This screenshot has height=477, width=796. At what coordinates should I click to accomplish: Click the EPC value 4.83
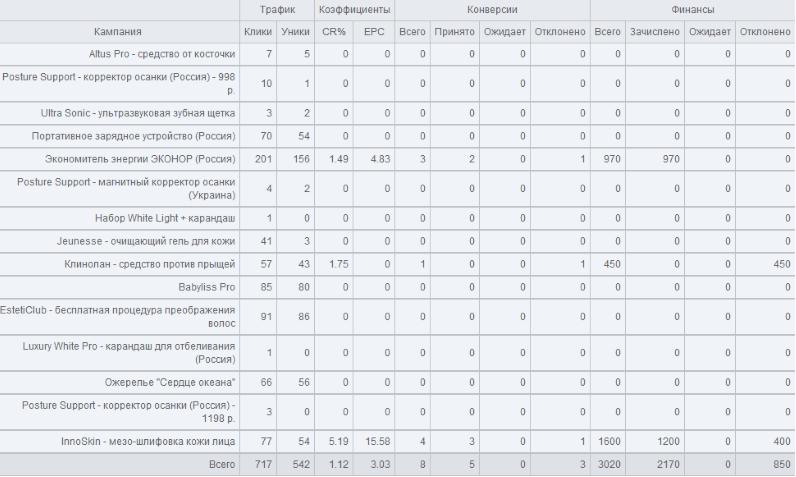tap(380, 159)
